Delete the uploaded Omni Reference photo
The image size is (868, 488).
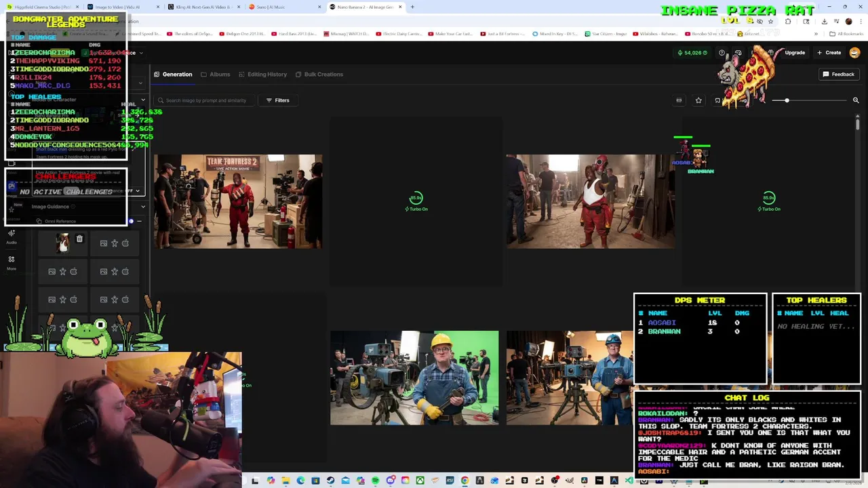click(79, 239)
